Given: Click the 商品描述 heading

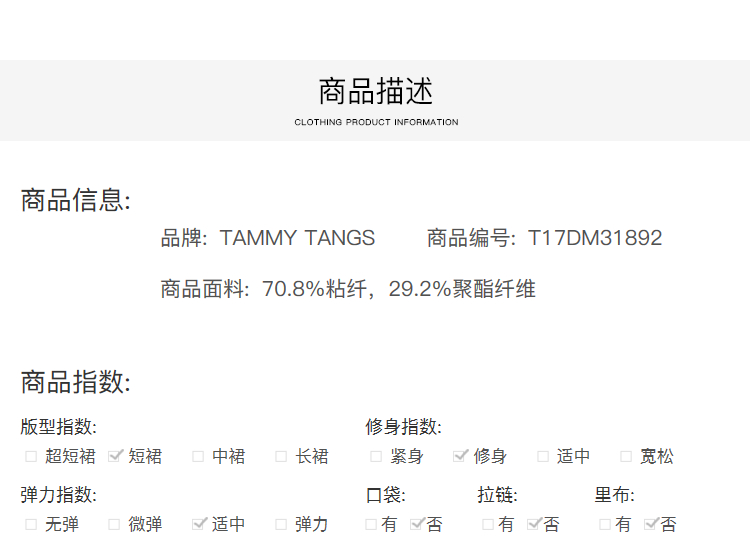Looking at the screenshot, I should 376,91.
